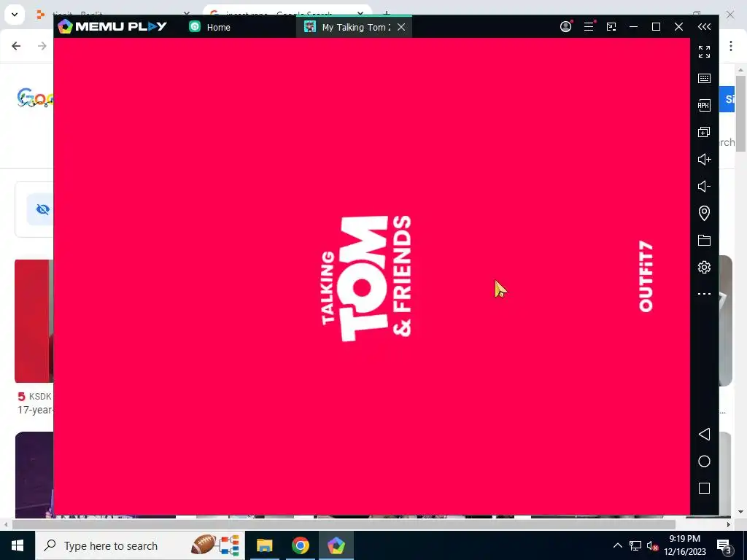The width and height of the screenshot is (747, 560).
Task: Expand Chrome tab search dropdown arrow
Action: [x=15, y=15]
